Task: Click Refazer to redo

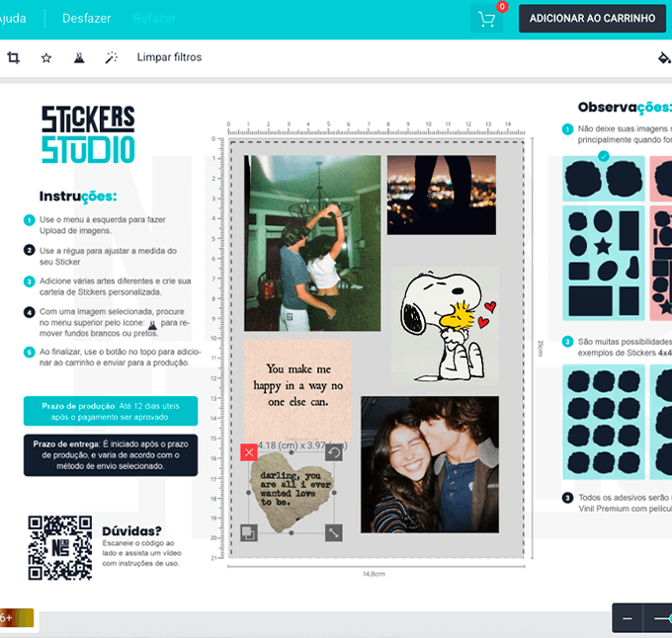Action: 154,19
